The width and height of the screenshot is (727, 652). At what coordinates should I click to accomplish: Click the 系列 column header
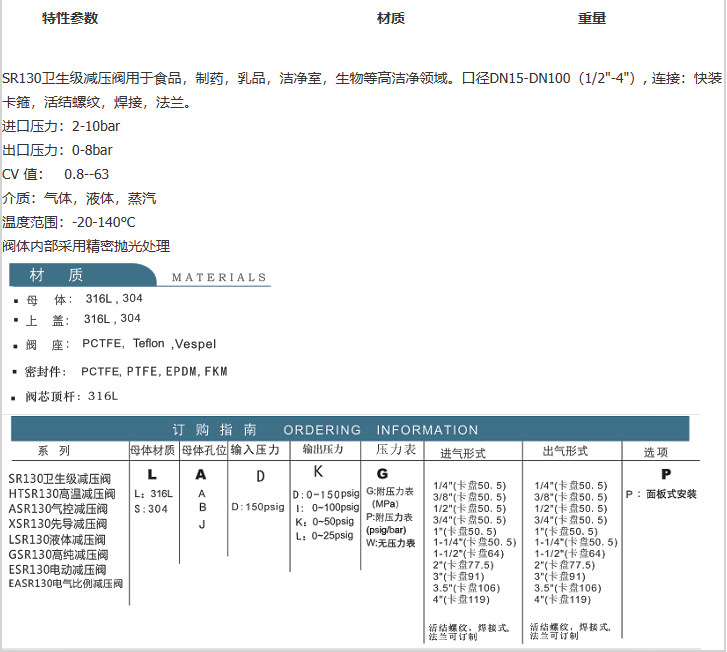click(x=54, y=451)
